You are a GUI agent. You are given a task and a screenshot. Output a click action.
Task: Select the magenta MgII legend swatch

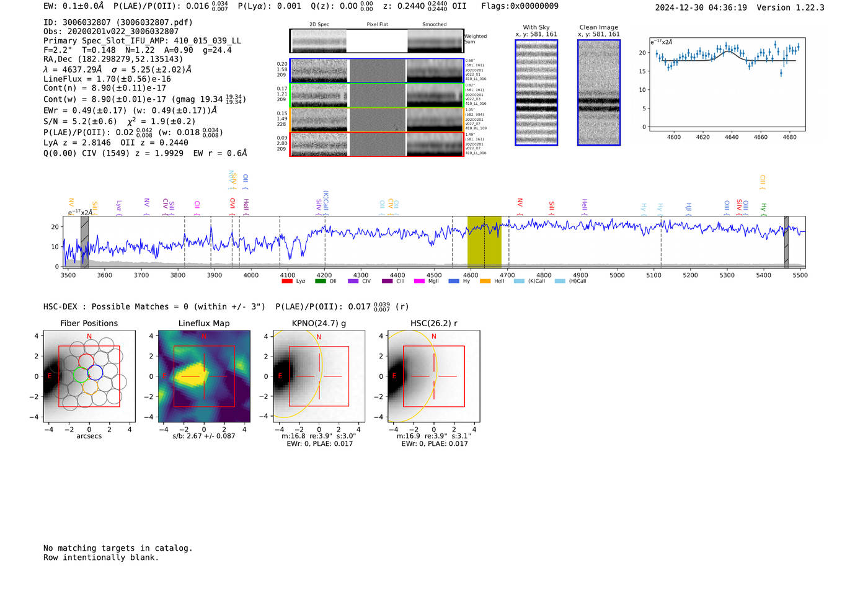pos(419,282)
